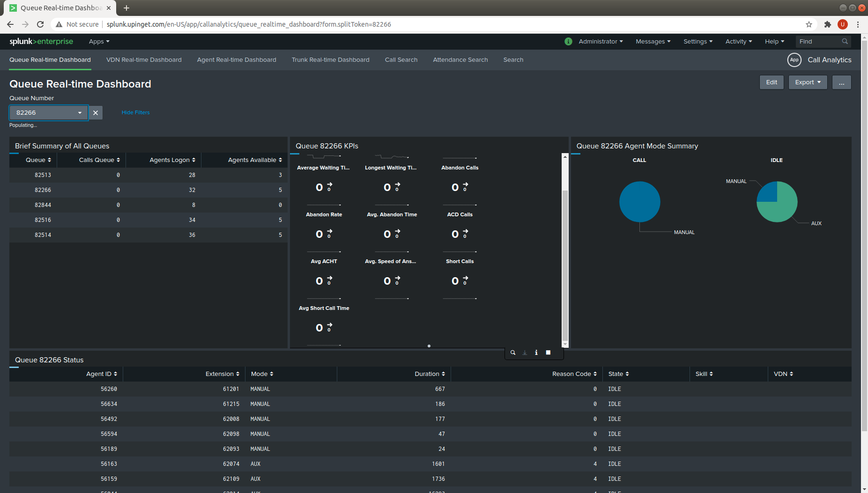The image size is (868, 493).
Task: Open search from KPI panel magnifier icon
Action: (513, 353)
